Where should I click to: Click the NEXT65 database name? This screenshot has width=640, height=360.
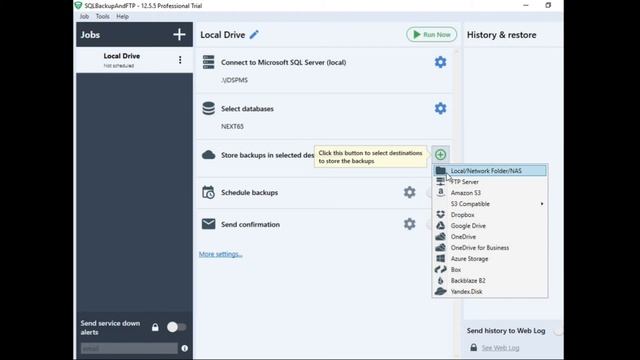pos(232,127)
